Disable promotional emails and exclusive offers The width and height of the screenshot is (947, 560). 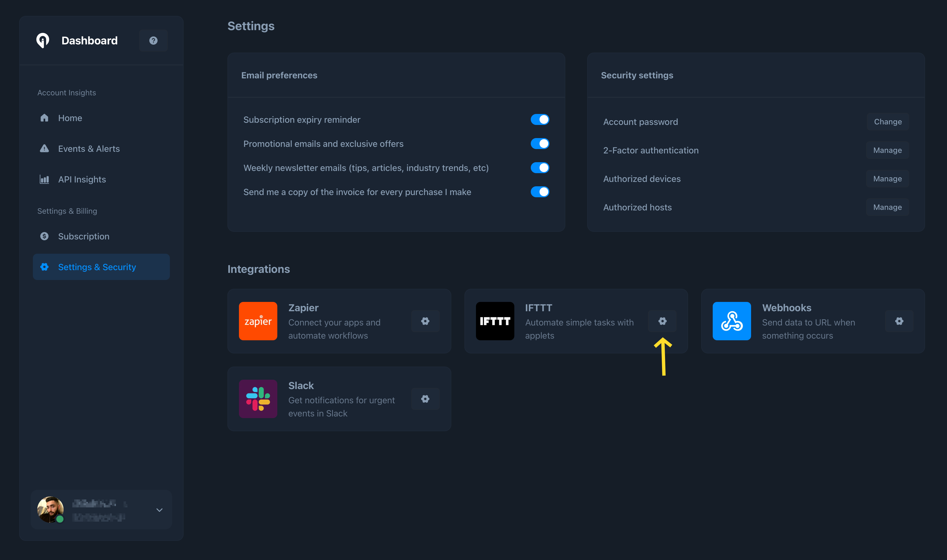[540, 144]
